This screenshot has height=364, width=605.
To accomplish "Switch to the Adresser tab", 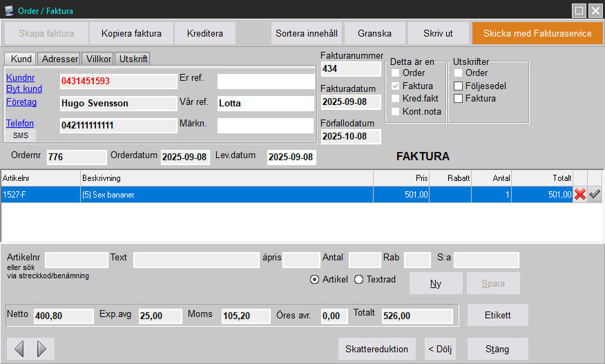I will 59,59.
